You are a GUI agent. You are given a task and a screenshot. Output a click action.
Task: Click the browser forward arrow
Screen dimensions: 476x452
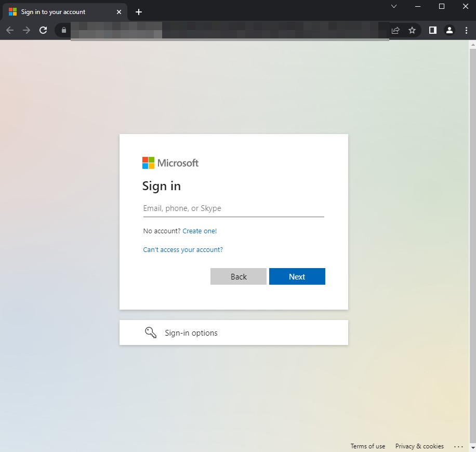pos(27,30)
